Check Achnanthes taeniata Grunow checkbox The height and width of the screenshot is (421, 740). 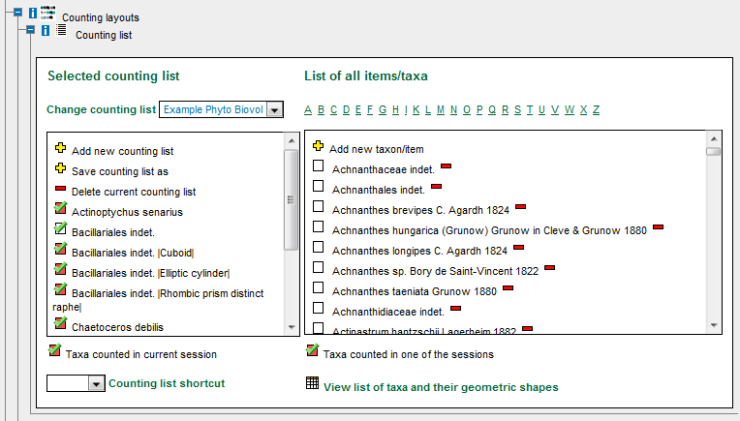tap(319, 287)
